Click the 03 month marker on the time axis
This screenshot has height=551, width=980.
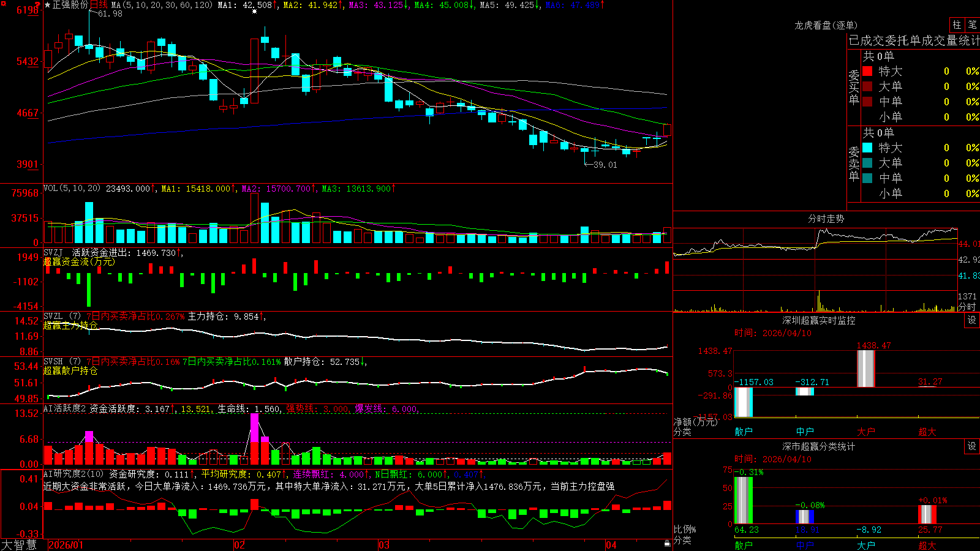(x=384, y=545)
